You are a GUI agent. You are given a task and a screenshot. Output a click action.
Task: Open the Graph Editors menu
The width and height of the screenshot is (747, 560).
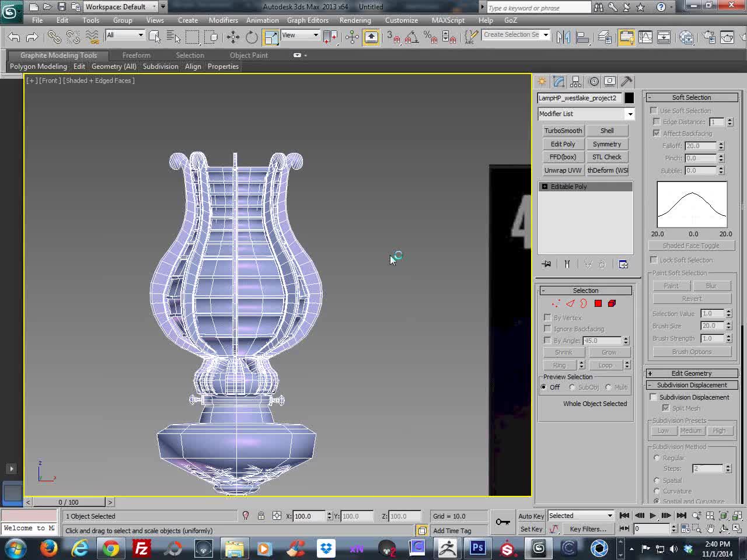[308, 20]
